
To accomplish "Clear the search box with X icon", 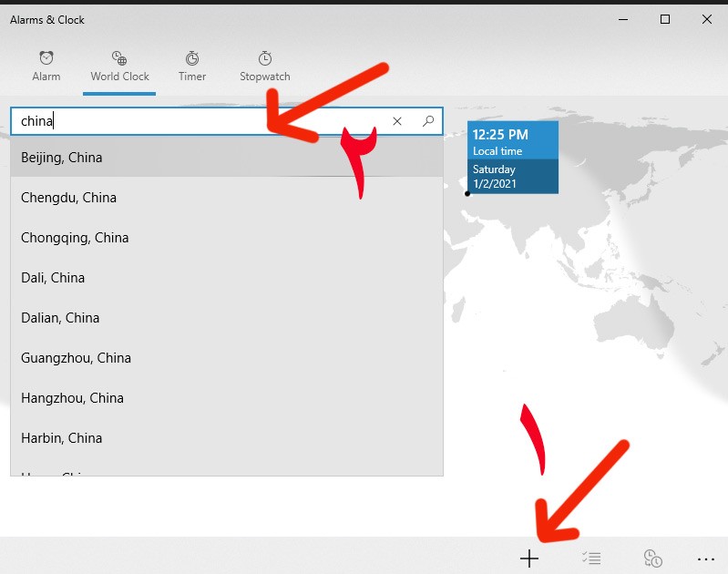I will click(397, 121).
